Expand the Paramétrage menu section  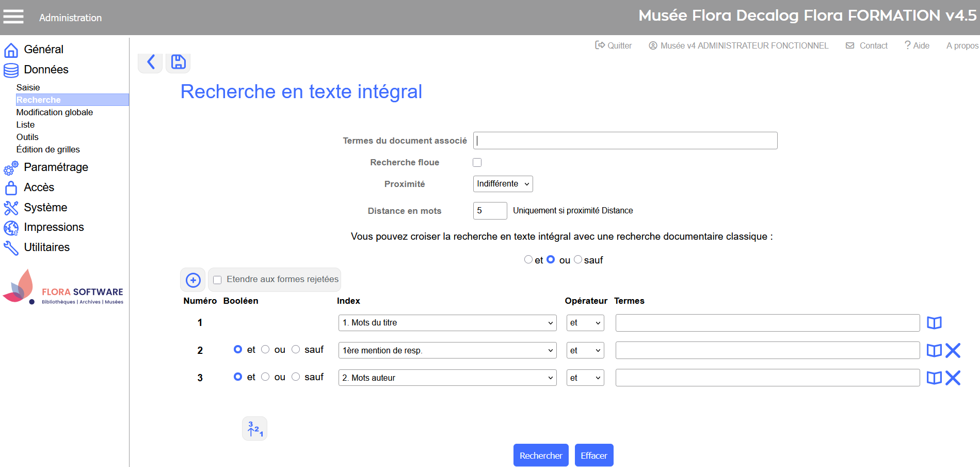(56, 167)
